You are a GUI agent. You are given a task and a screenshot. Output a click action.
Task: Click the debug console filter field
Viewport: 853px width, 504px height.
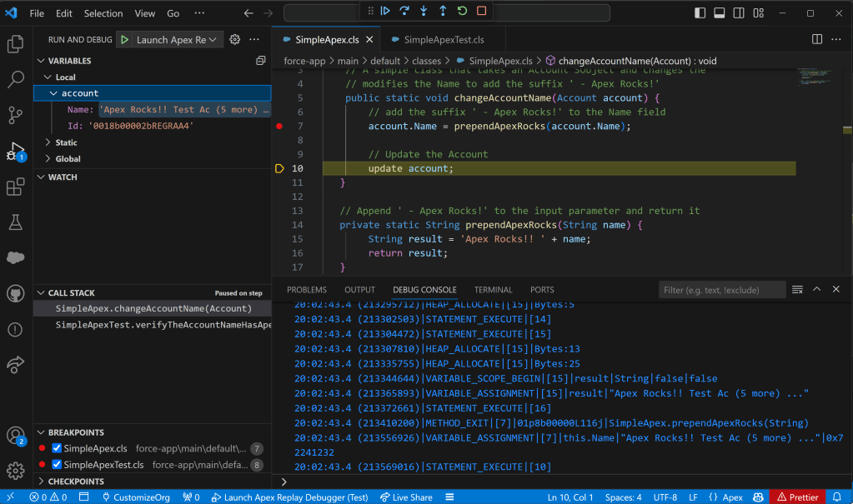[x=720, y=290]
